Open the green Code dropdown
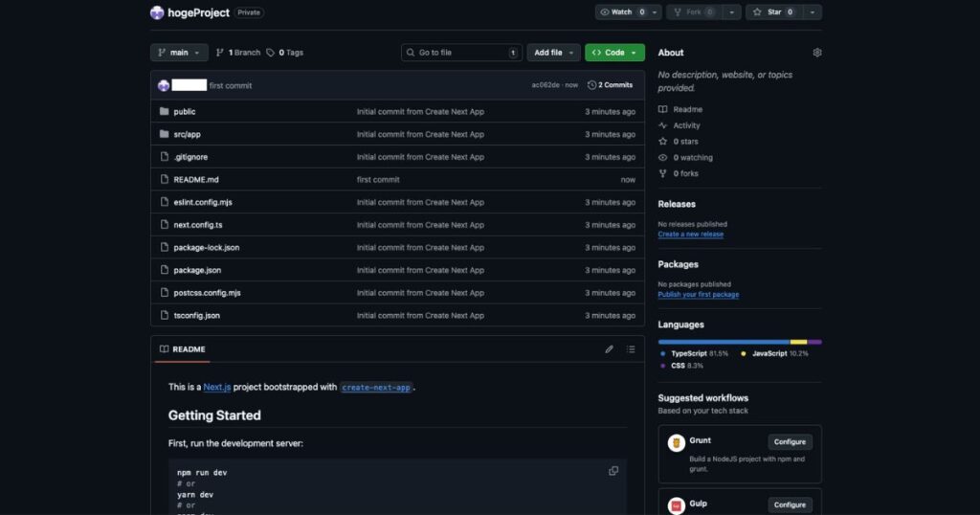 pyautogui.click(x=614, y=53)
